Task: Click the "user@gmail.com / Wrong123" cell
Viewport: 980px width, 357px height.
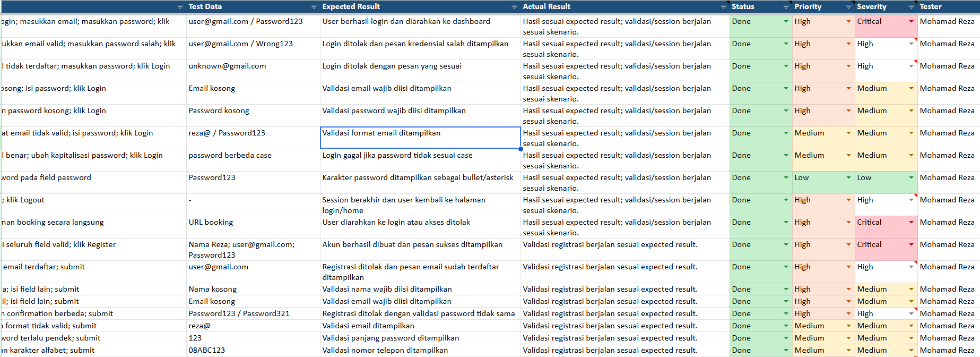Action: [253, 49]
